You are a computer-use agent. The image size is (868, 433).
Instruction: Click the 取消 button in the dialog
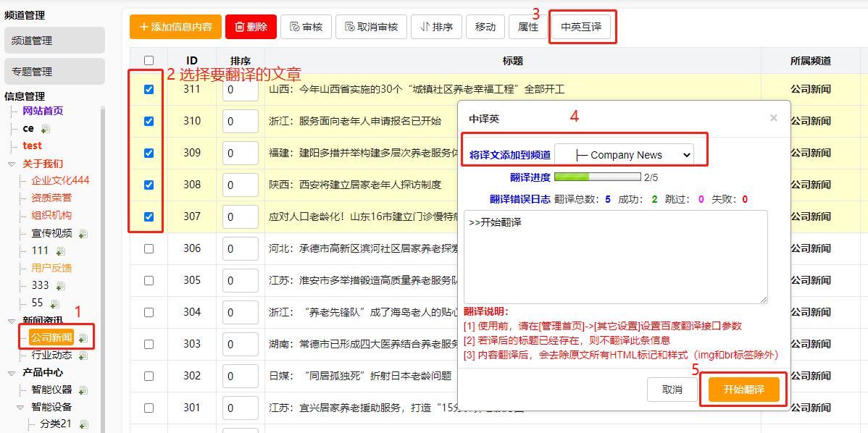click(x=672, y=390)
